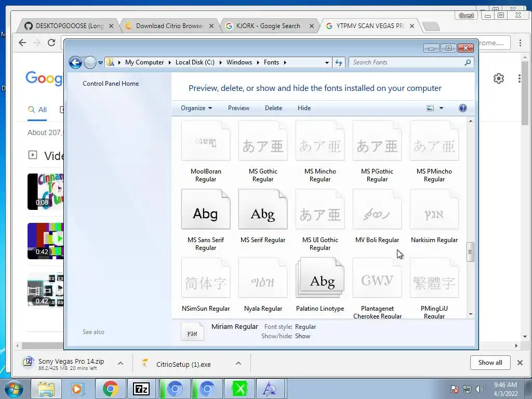Select the NSimSun Regular font icon
The height and width of the screenshot is (399, 532).
pos(206,278)
